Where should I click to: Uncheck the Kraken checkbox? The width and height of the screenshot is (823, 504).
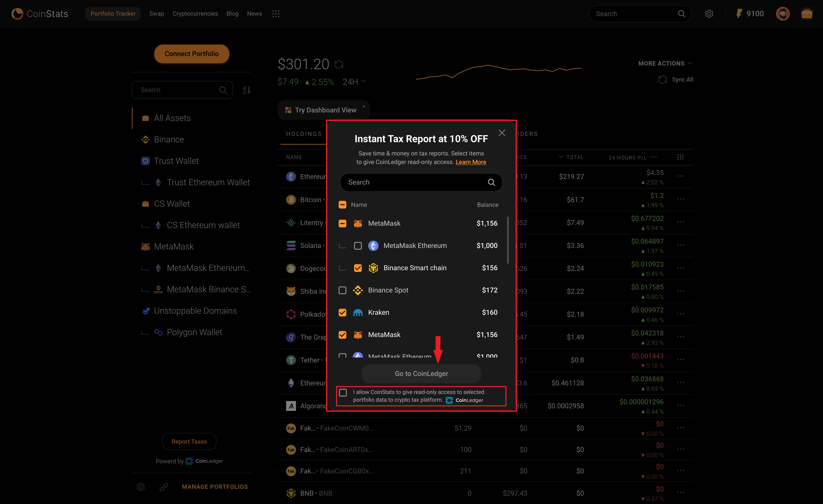click(x=342, y=312)
